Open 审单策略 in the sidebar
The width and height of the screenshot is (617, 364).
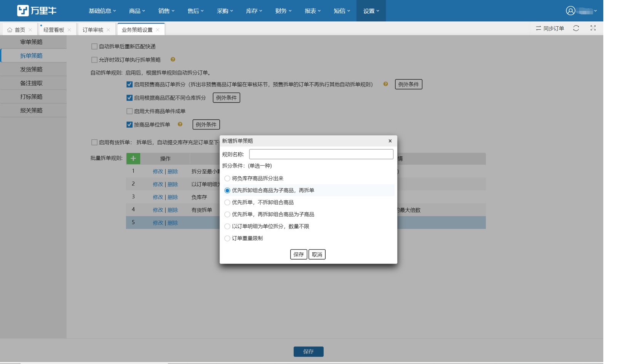33,42
